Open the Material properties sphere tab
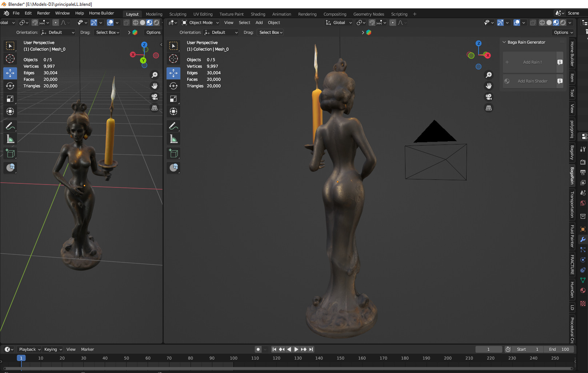 (x=583, y=290)
